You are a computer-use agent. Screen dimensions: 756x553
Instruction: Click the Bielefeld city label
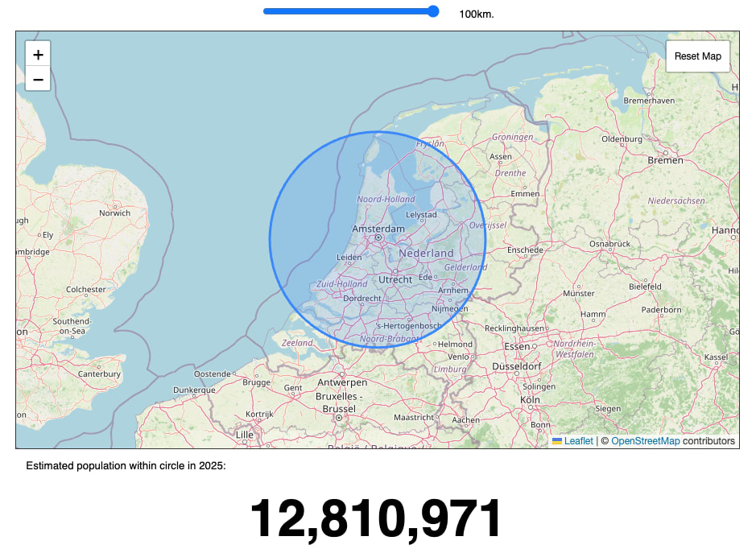pos(645,287)
